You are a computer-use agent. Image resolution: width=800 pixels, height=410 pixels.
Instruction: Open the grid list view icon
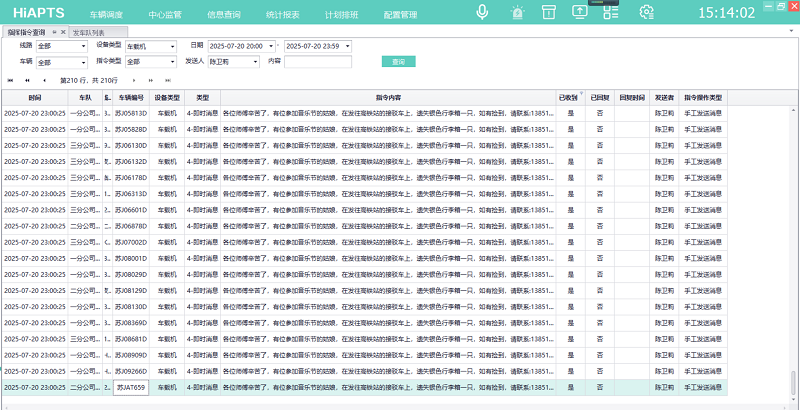click(x=611, y=13)
